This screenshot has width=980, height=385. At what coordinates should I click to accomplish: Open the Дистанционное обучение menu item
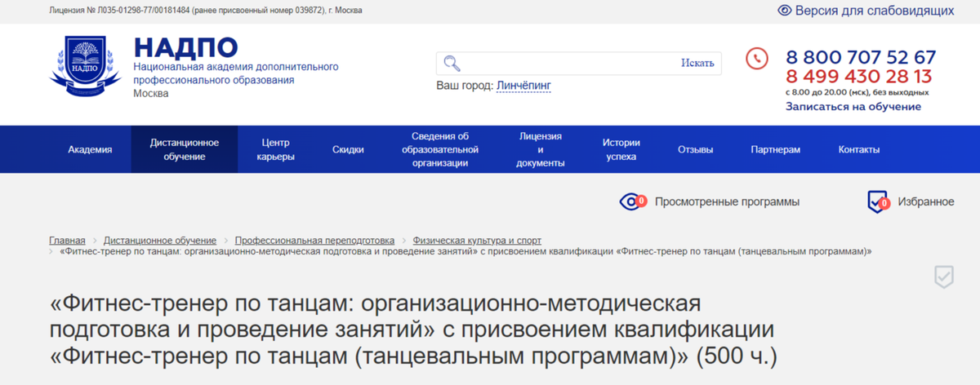[x=185, y=149]
